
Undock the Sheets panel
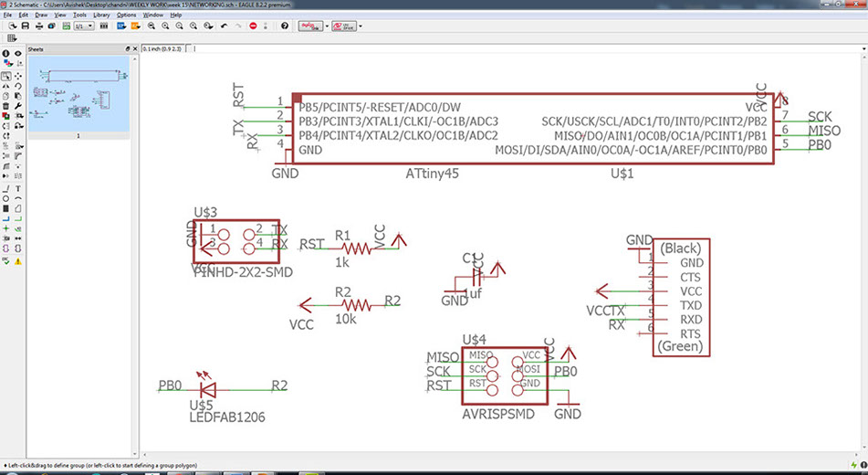tap(127, 49)
